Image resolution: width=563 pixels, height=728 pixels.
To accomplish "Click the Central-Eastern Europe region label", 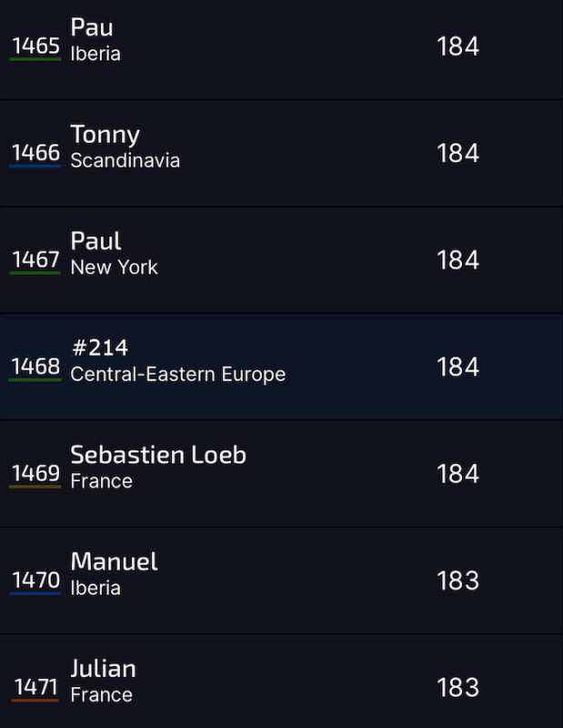I will click(x=177, y=374).
